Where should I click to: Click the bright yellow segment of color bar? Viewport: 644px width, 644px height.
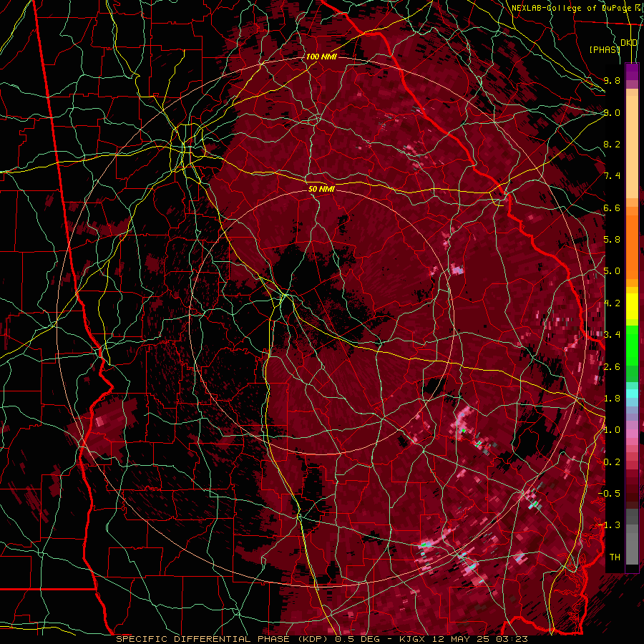click(632, 306)
